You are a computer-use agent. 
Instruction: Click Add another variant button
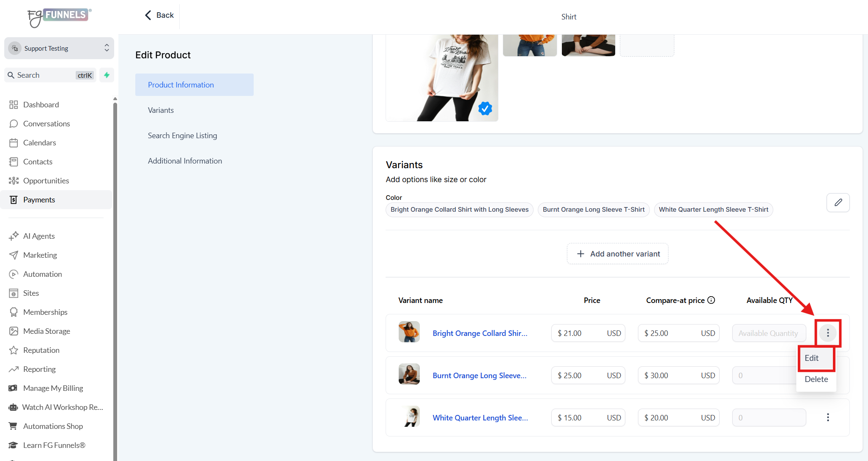click(617, 254)
